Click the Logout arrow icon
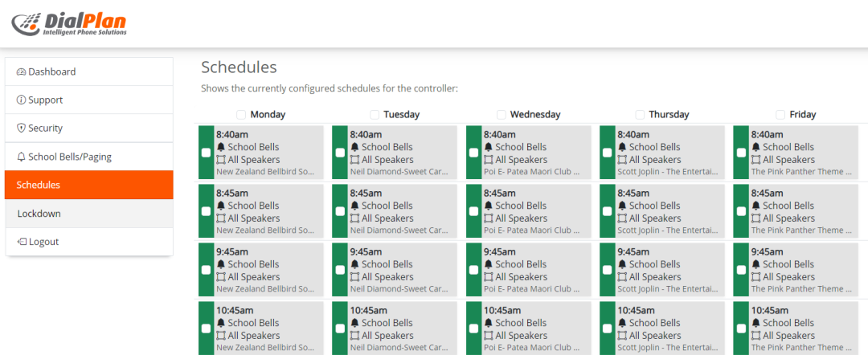 (22, 242)
